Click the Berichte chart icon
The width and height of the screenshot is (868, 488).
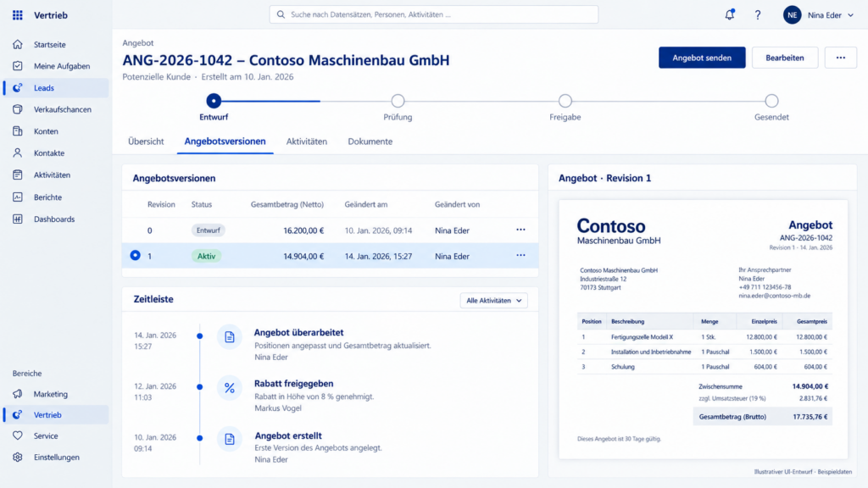(18, 197)
